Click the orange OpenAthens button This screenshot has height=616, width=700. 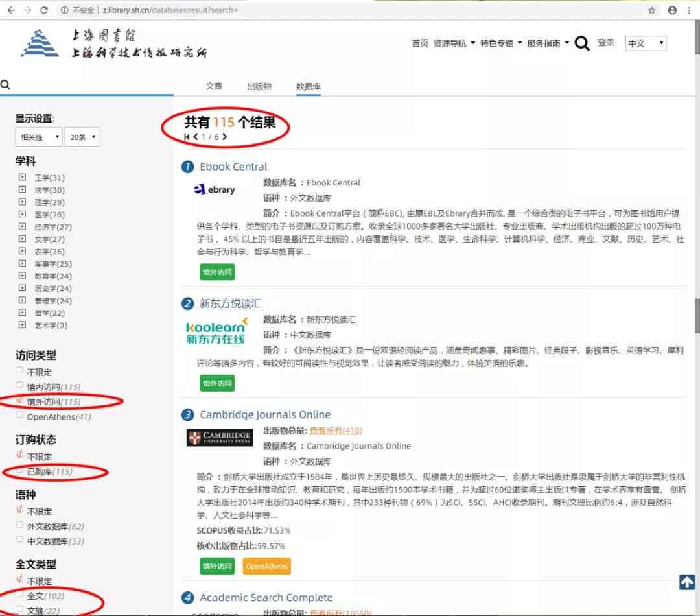[267, 566]
